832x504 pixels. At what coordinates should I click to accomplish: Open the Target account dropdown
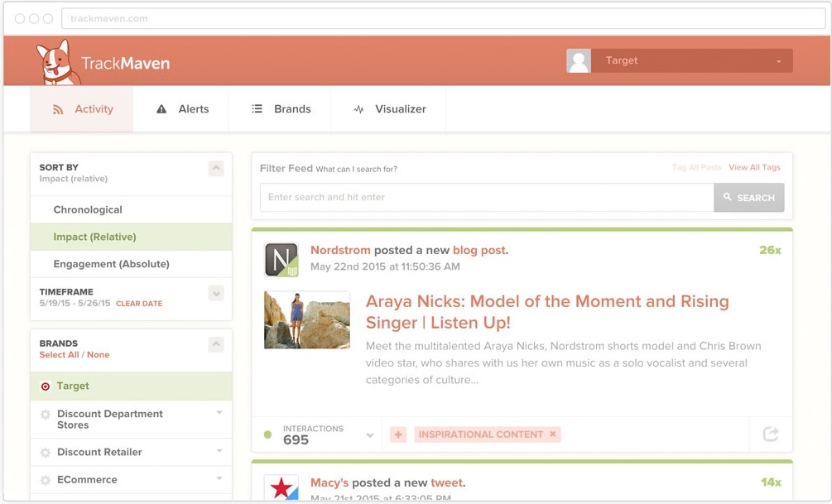(692, 60)
